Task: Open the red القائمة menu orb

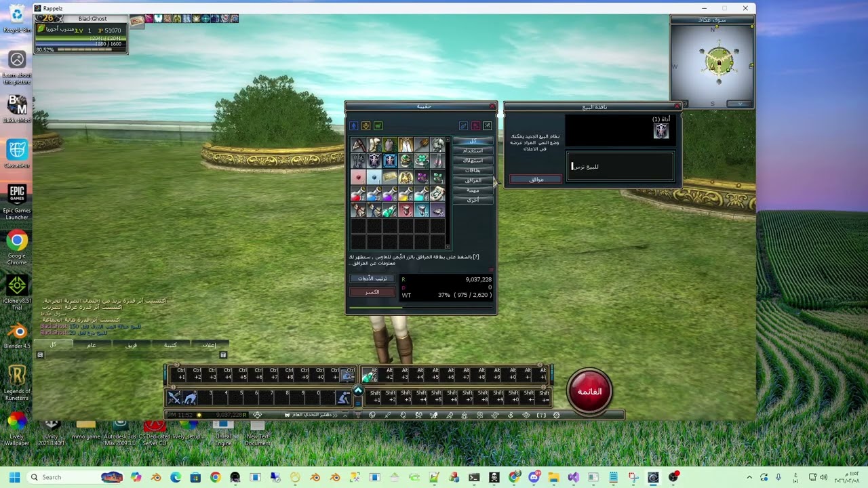Action: point(589,391)
